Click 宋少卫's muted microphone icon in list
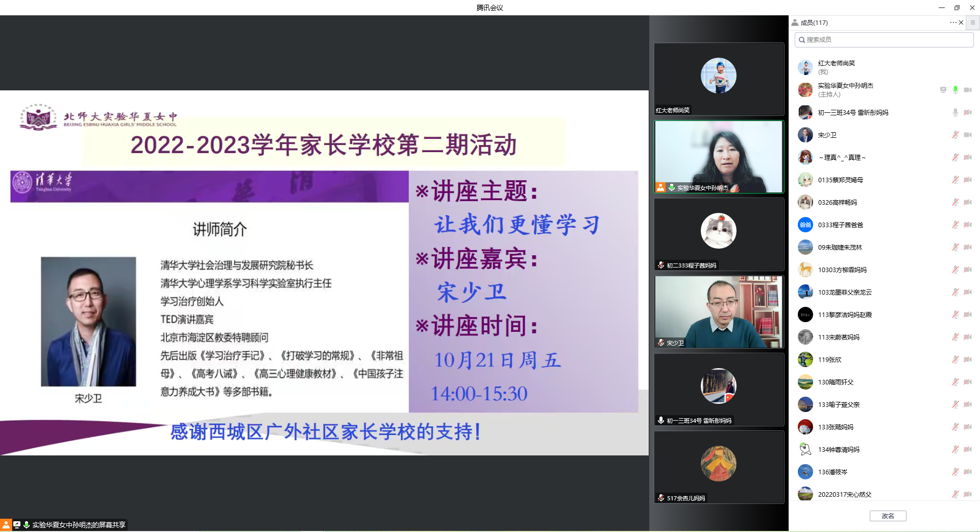 tap(955, 135)
